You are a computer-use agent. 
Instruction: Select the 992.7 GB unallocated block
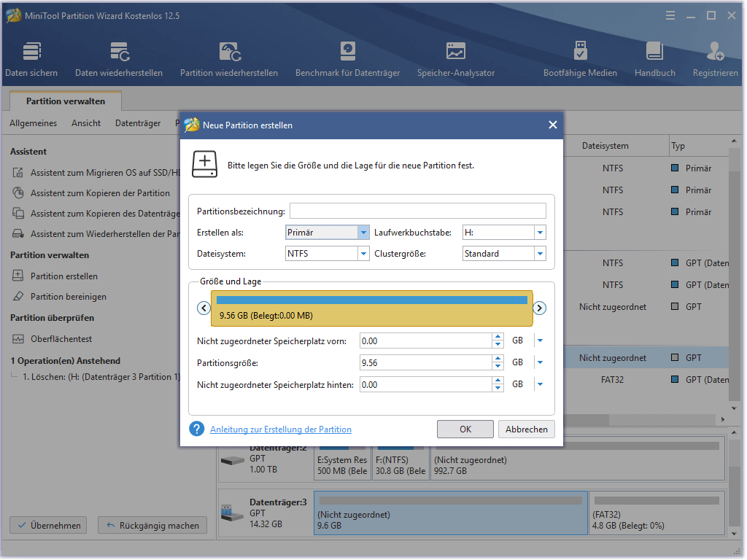(x=578, y=459)
